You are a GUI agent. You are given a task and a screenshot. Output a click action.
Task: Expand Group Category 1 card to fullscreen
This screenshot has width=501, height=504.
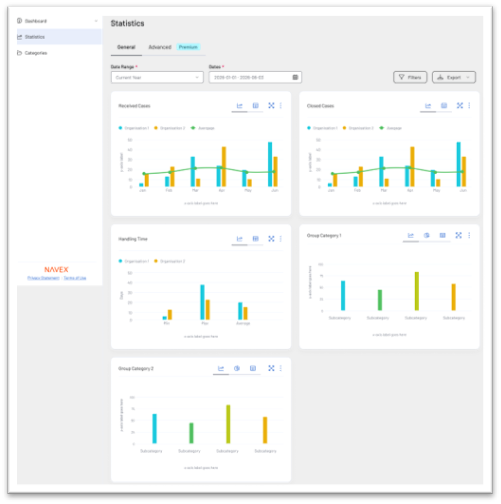(x=459, y=235)
